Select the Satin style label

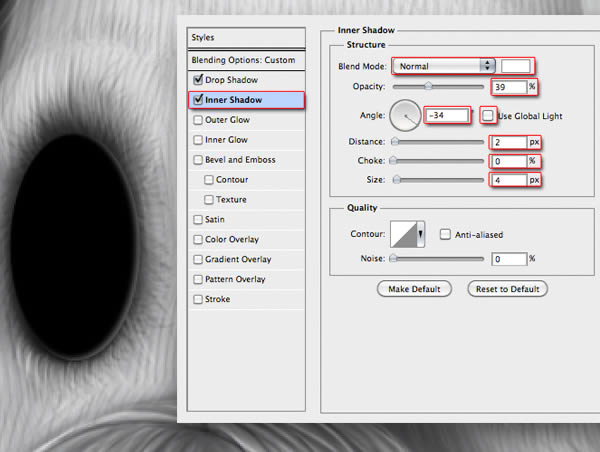click(215, 219)
